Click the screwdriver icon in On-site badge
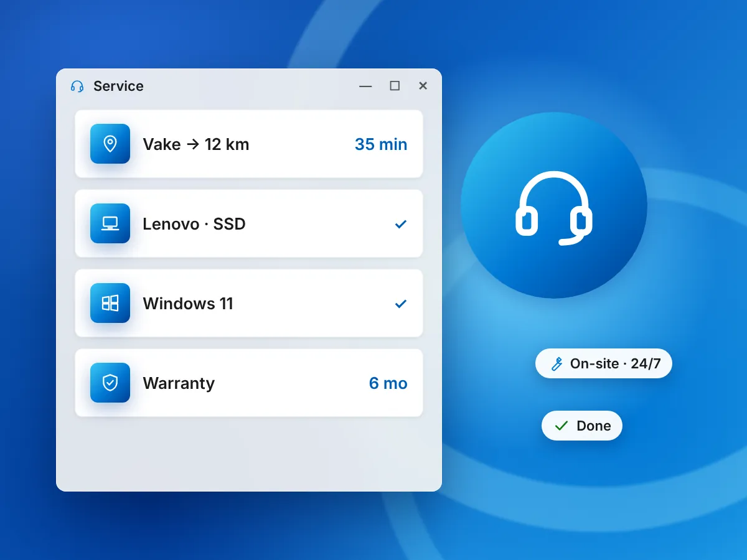Image resolution: width=747 pixels, height=560 pixels. pyautogui.click(x=557, y=364)
